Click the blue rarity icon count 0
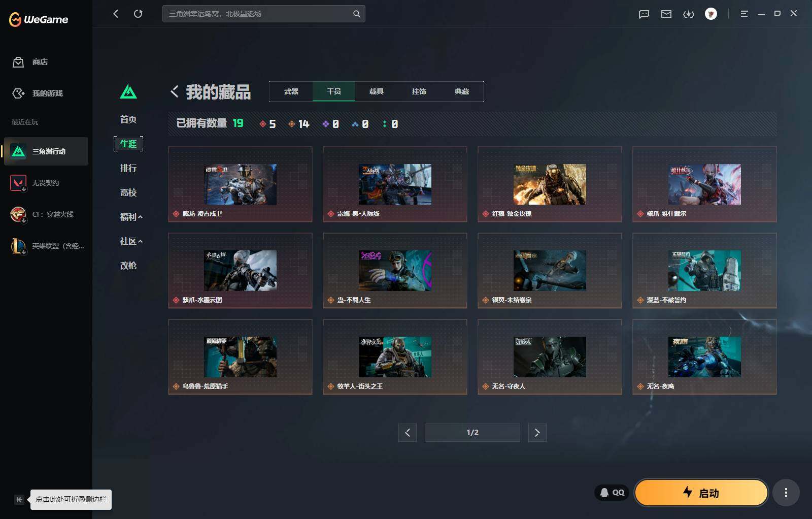Image resolution: width=812 pixels, height=519 pixels. [360, 124]
